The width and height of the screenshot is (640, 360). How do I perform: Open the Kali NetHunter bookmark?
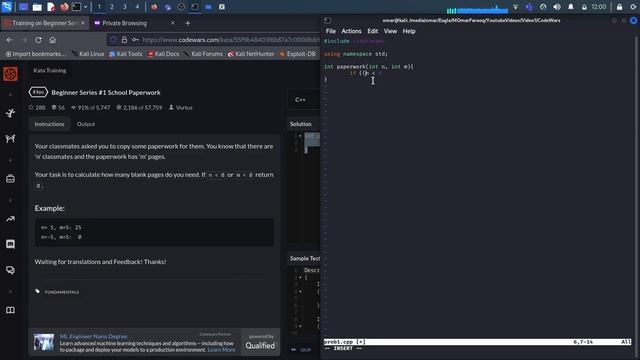click(251, 54)
